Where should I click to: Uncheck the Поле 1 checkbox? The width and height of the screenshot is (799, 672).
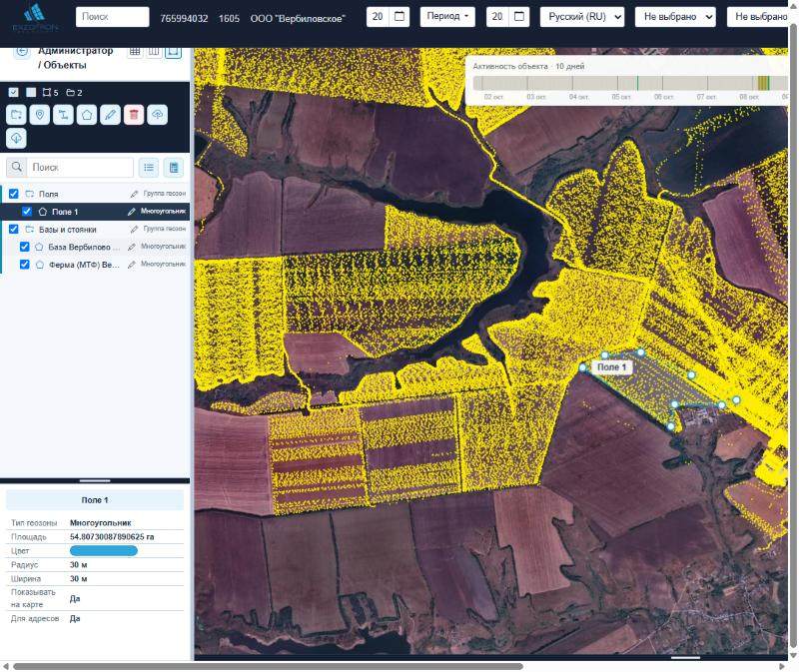coord(27,212)
